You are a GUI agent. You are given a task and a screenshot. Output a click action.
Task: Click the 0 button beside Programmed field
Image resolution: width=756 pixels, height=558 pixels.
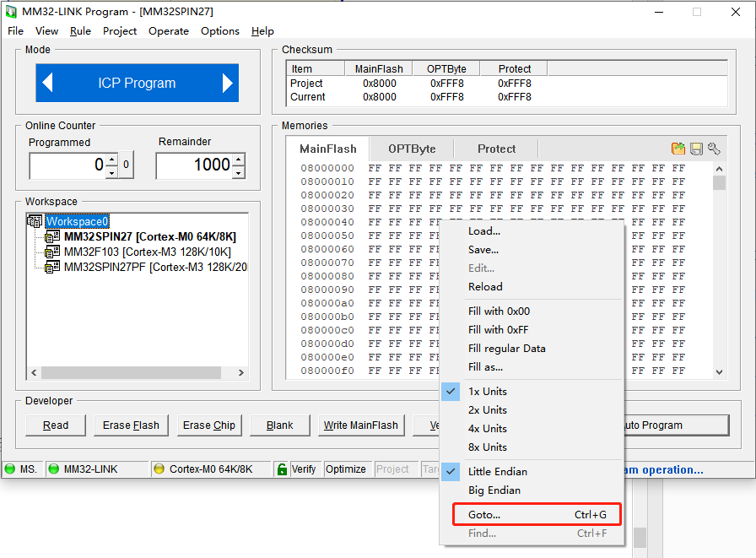(x=126, y=165)
